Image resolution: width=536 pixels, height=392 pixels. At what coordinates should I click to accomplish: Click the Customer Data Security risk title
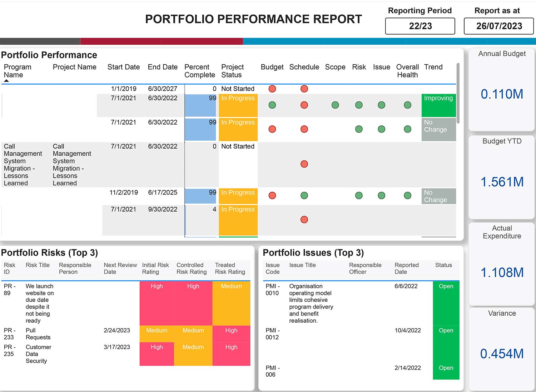pos(38,354)
